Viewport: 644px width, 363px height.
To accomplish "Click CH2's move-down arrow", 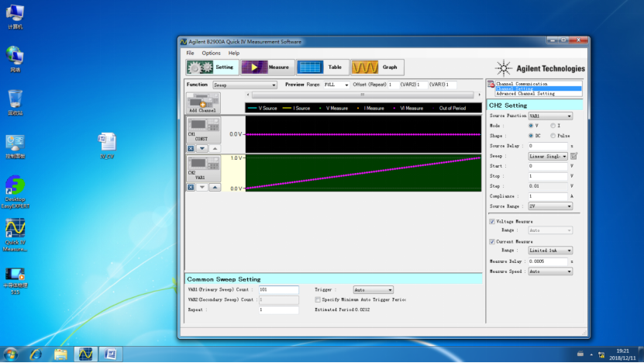I will pos(201,187).
